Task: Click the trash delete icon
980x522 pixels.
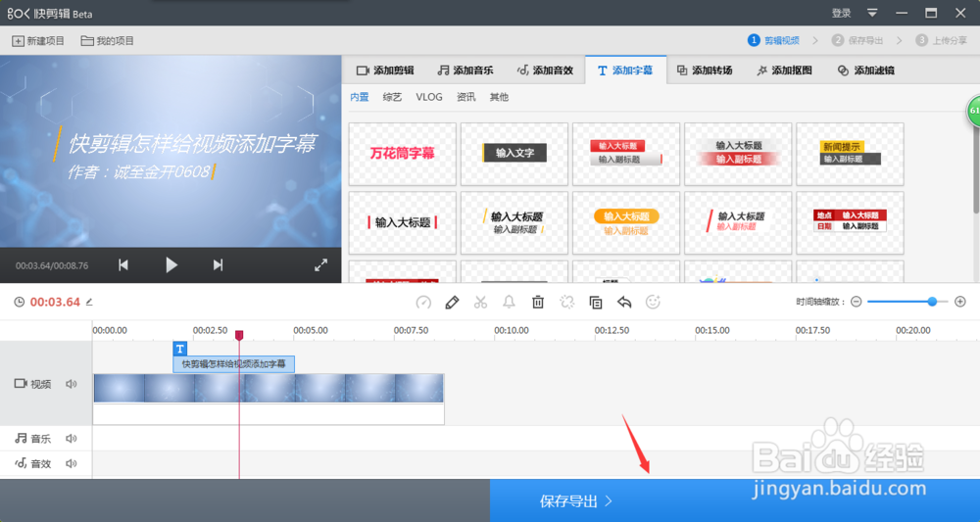Action: (x=537, y=303)
